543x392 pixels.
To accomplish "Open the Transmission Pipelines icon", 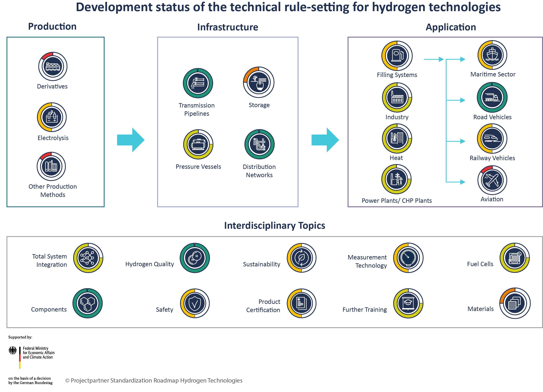I will (198, 83).
